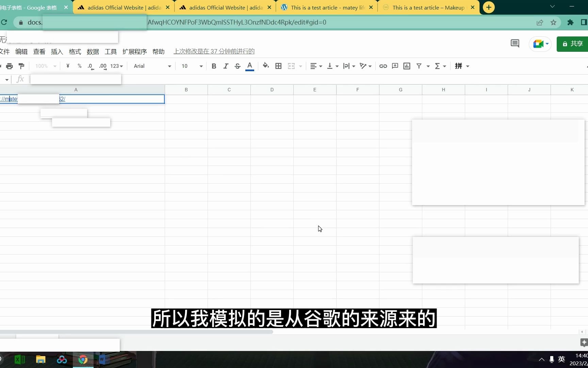
Task: Select column F header
Action: pos(358,90)
